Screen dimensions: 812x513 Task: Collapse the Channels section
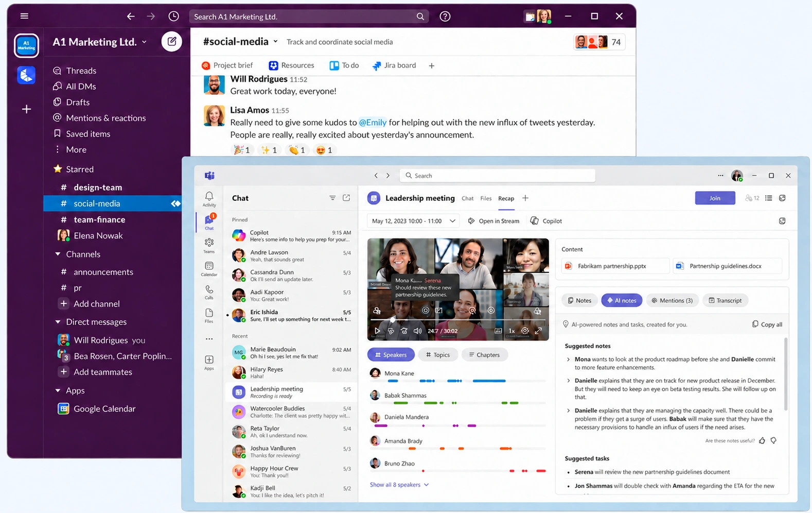(58, 254)
